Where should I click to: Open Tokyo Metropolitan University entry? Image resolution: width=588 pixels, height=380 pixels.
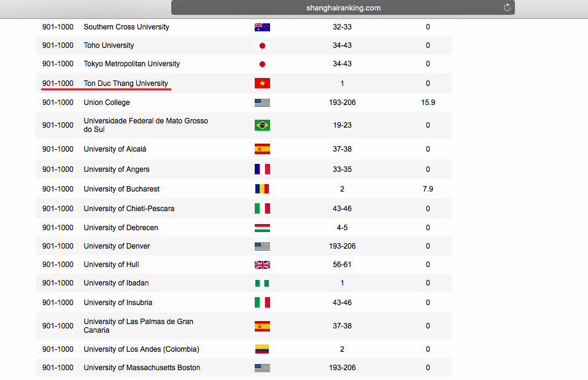coord(132,64)
